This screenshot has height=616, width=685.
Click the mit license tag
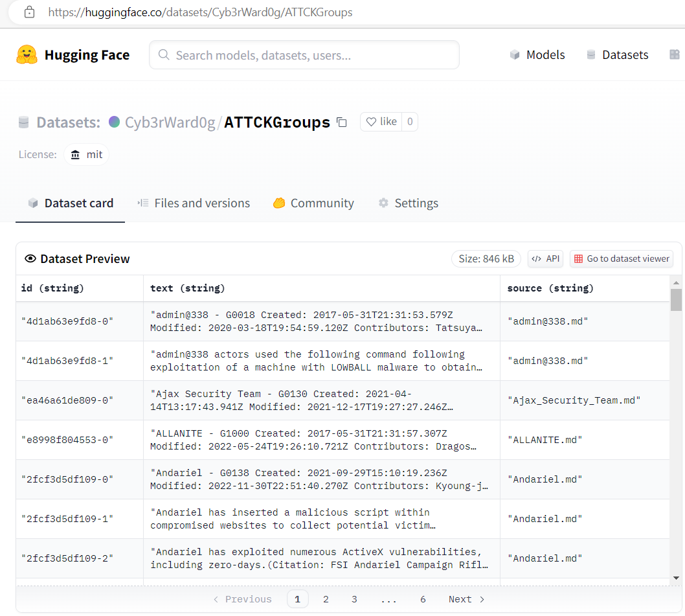pos(87,155)
